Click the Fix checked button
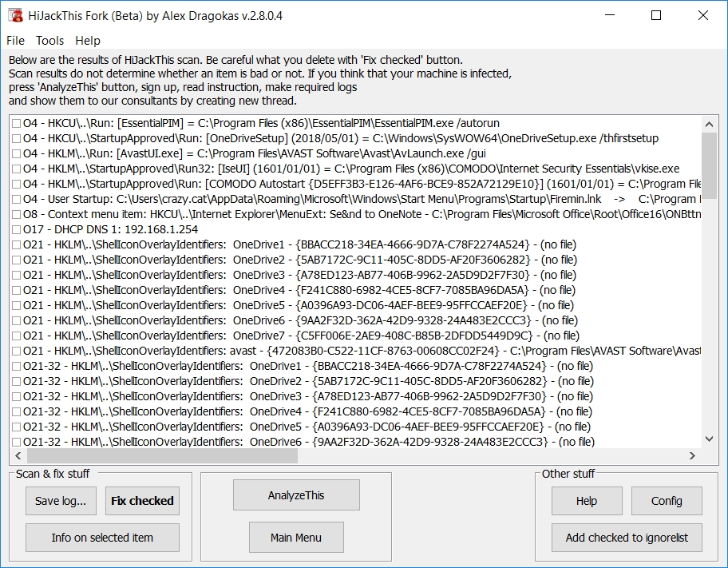728x568 pixels. point(142,501)
